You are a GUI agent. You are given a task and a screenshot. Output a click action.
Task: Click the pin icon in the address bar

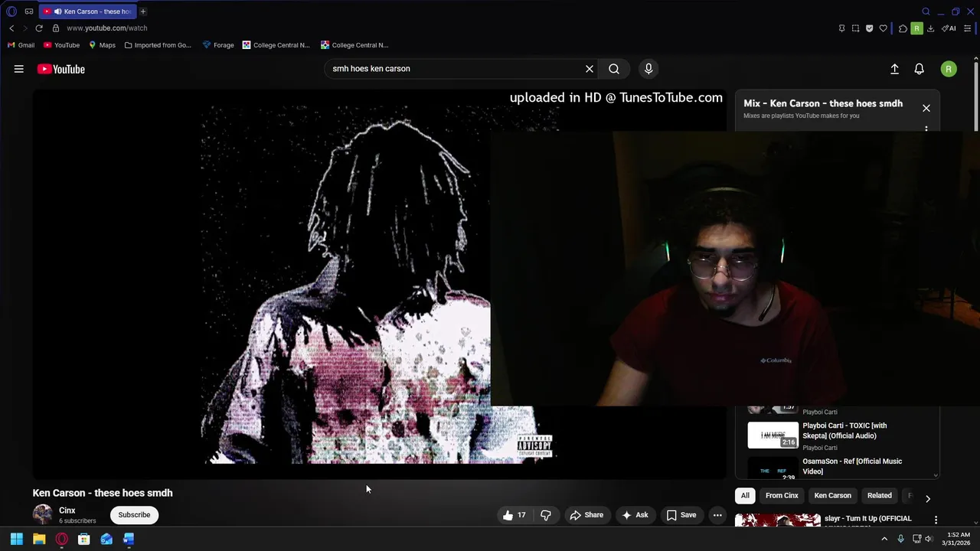(841, 28)
